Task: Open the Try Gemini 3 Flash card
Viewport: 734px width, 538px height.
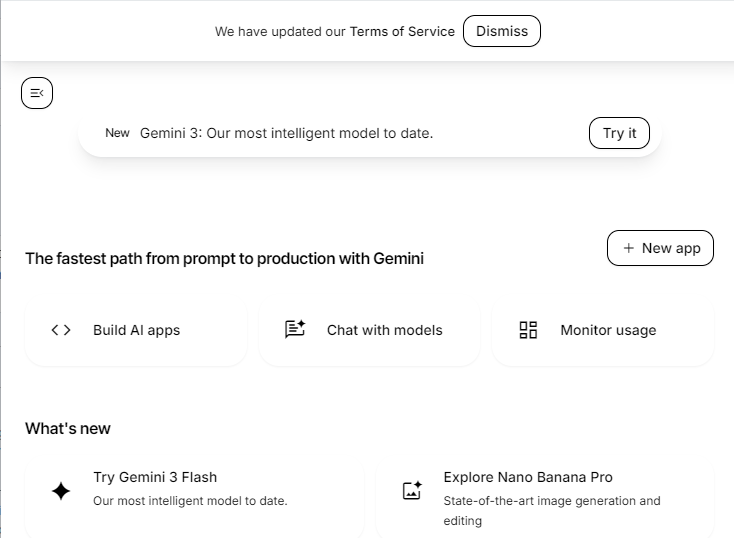Action: [x=194, y=497]
